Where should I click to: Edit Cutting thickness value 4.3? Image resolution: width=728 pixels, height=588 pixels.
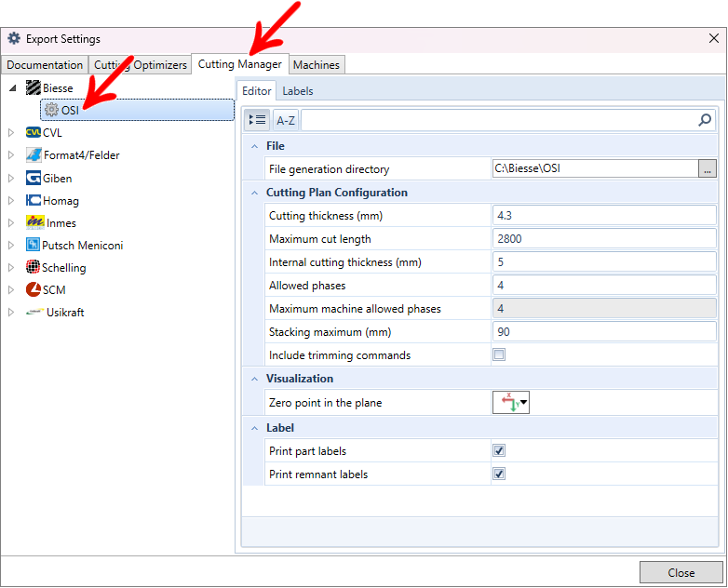coord(604,215)
